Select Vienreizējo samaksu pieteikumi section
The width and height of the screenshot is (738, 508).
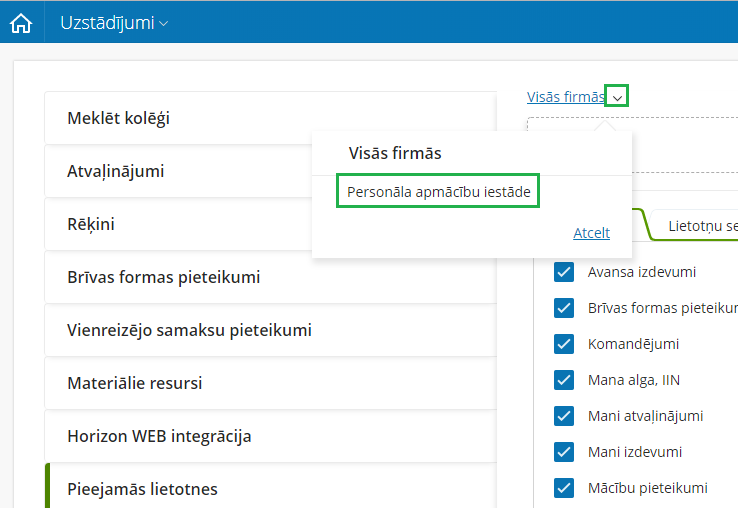(270, 330)
